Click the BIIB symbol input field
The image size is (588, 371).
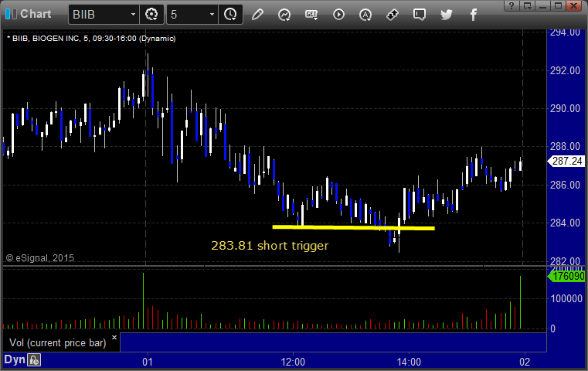[x=100, y=15]
